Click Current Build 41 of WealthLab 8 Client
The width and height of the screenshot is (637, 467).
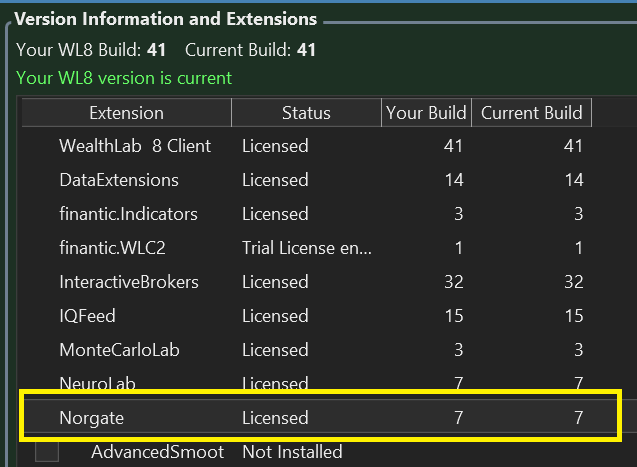click(573, 146)
